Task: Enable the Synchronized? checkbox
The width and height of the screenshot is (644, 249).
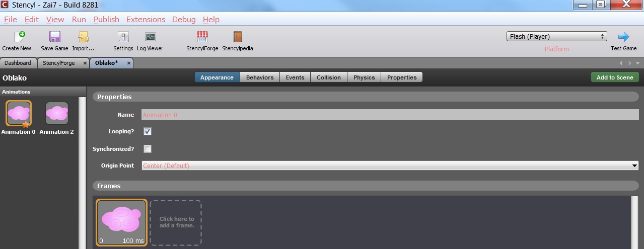Action: point(148,149)
